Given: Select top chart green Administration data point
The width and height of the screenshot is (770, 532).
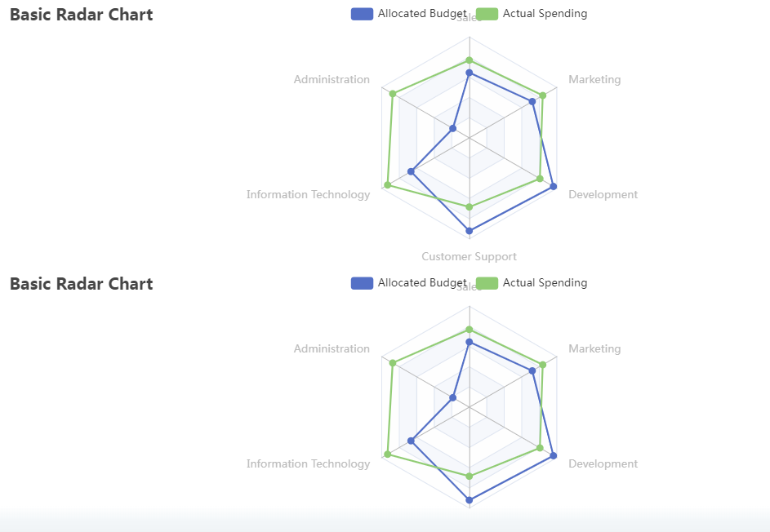Looking at the screenshot, I should pos(393,93).
